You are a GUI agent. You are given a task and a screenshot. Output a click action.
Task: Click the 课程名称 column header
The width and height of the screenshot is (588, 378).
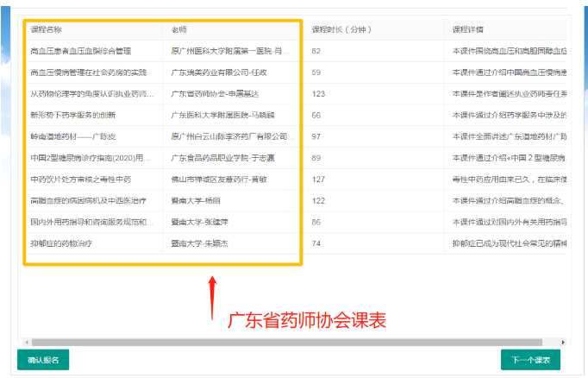47,29
